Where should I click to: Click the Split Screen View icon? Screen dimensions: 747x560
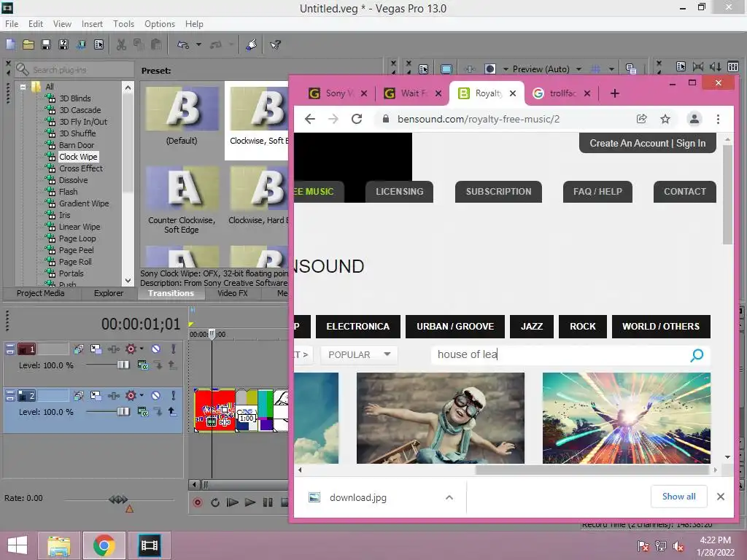(489, 69)
